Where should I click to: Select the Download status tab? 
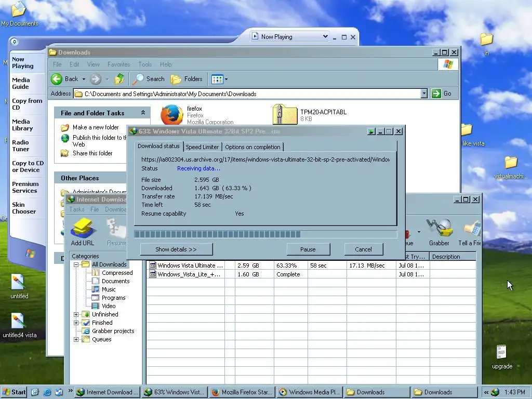pyautogui.click(x=158, y=146)
